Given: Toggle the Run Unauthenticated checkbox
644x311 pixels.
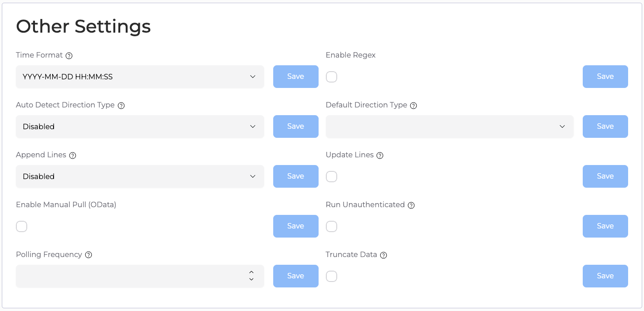Looking at the screenshot, I should pyautogui.click(x=332, y=227).
